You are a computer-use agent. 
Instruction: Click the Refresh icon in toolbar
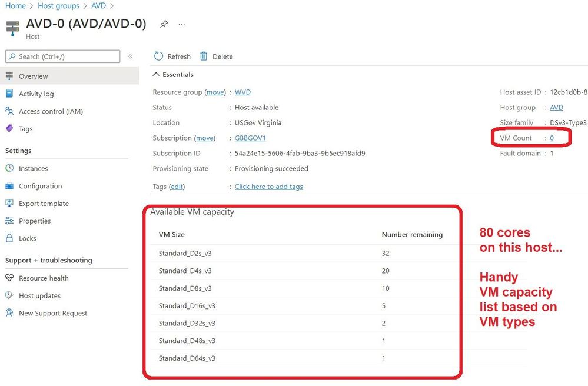159,56
